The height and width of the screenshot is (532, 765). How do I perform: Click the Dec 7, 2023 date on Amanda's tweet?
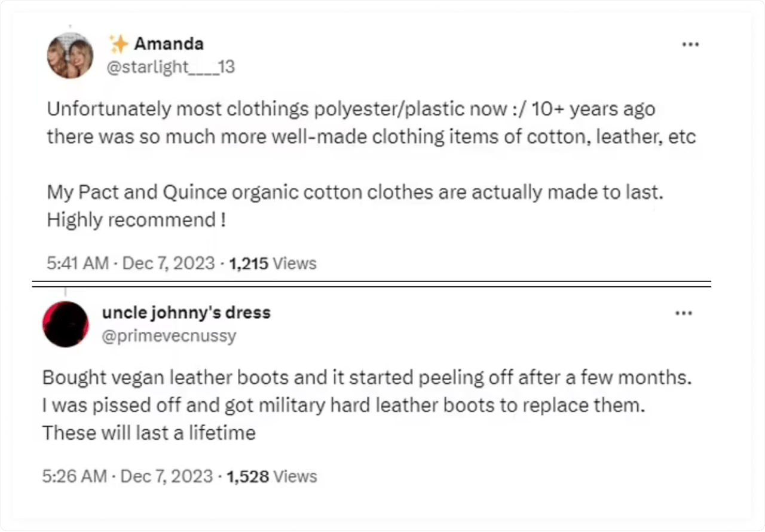pos(168,264)
